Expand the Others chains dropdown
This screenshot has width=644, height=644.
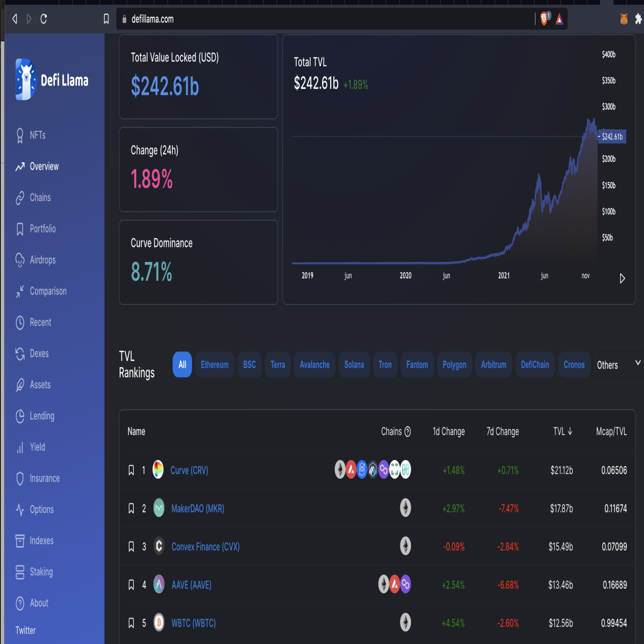[618, 365]
